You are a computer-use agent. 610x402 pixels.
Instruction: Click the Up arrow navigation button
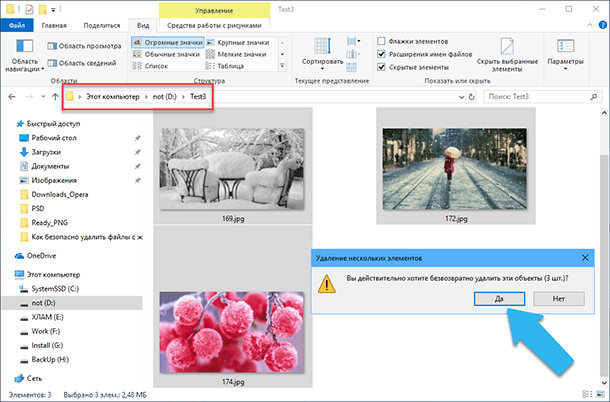(x=53, y=97)
